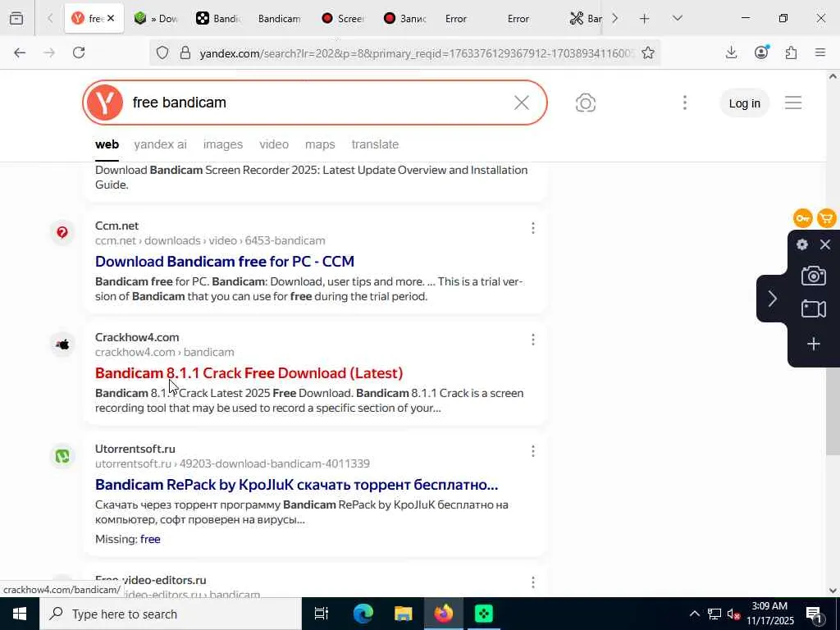Switch to the 'Bandi' browser tab
This screenshot has height=630, width=840.
point(217,19)
